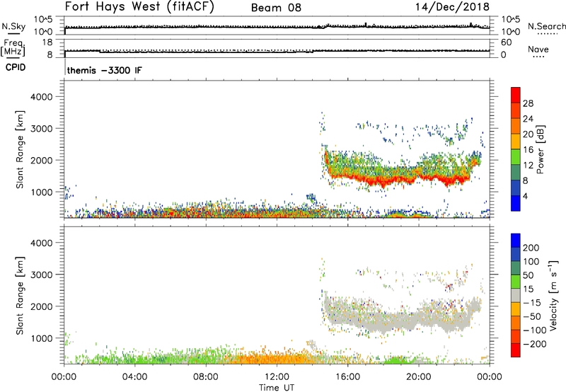Screen dimensions: 566x392
Task: Click the "04:00" time tick label
Action: (x=134, y=377)
